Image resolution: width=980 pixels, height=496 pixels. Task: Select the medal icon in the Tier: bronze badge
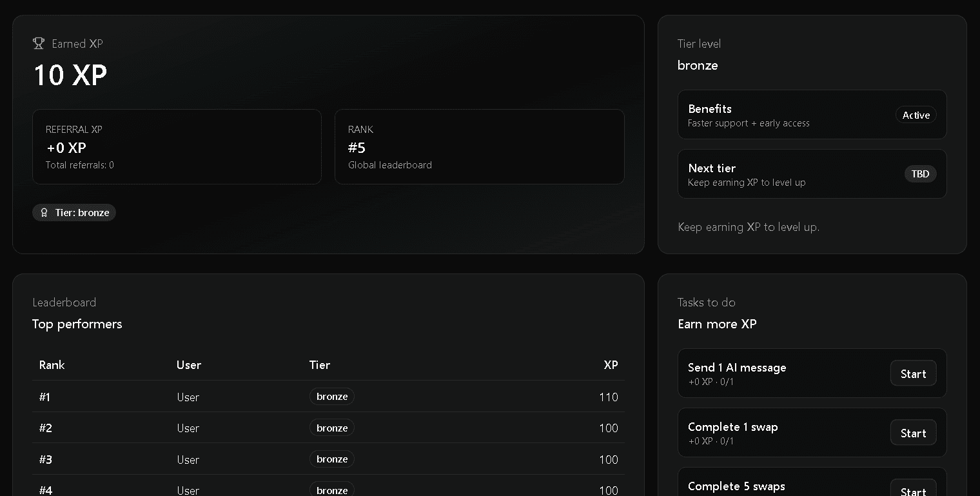coord(44,212)
